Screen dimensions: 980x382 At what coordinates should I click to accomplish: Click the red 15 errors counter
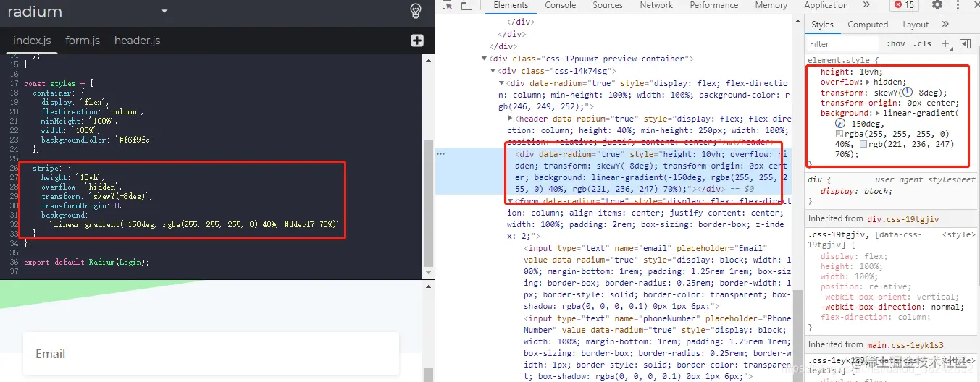click(x=905, y=5)
